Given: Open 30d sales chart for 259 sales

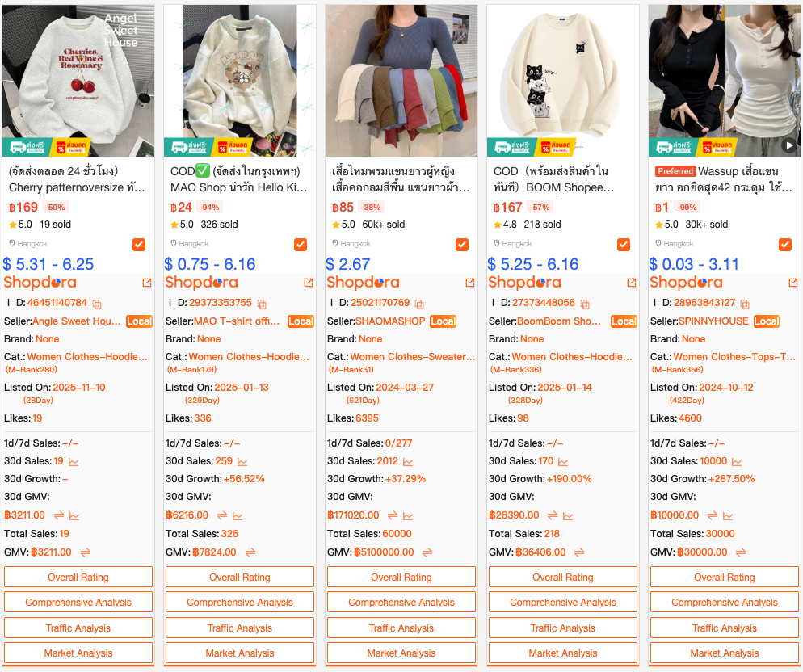Looking at the screenshot, I should tap(242, 462).
